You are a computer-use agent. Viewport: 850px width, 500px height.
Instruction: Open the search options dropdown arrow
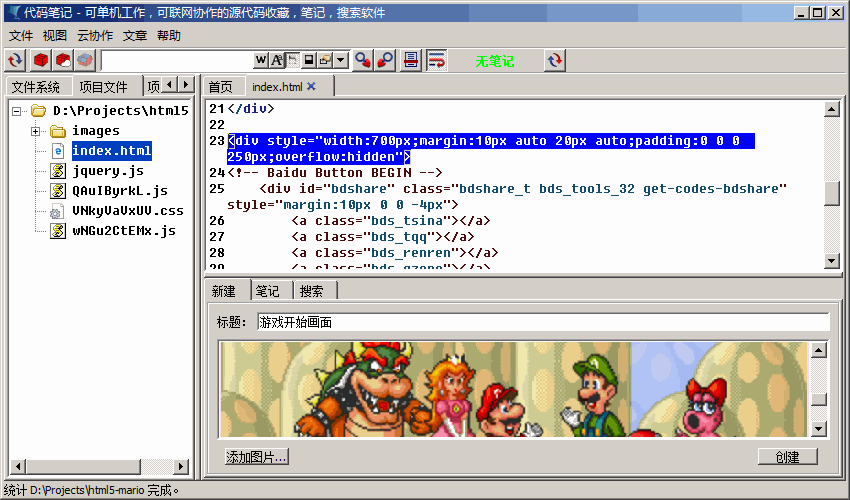pos(340,60)
